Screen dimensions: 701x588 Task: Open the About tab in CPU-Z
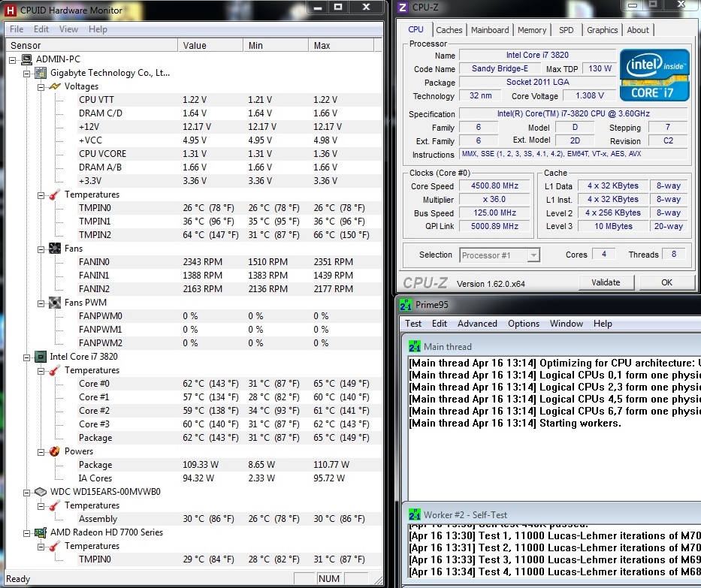638,30
